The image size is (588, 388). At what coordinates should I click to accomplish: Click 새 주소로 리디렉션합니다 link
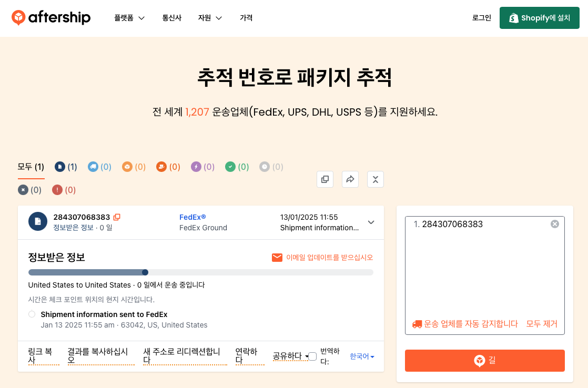(185, 356)
